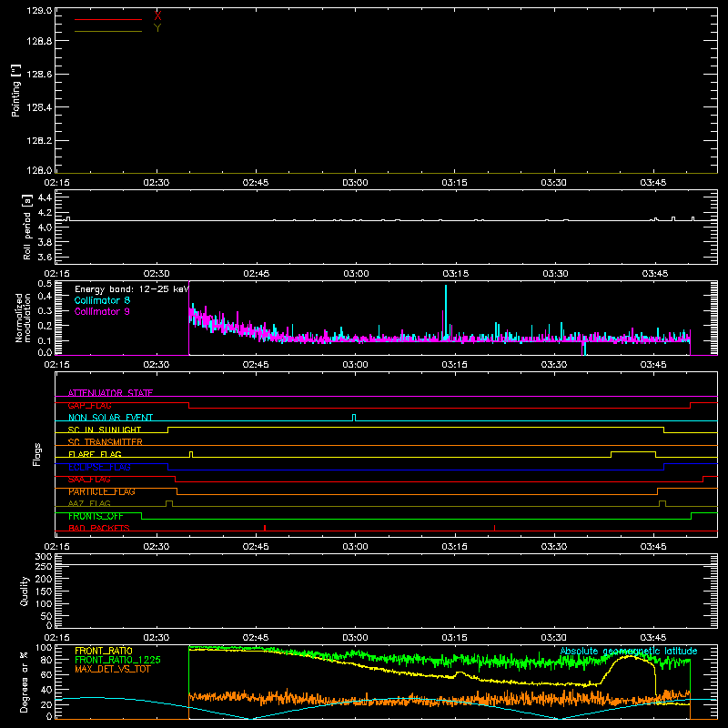Image resolution: width=728 pixels, height=728 pixels.
Task: Select the red X legend label
Action: pos(157,15)
